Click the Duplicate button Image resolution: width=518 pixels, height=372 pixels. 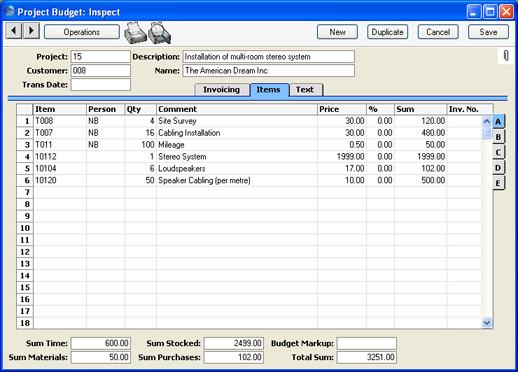coord(387,32)
